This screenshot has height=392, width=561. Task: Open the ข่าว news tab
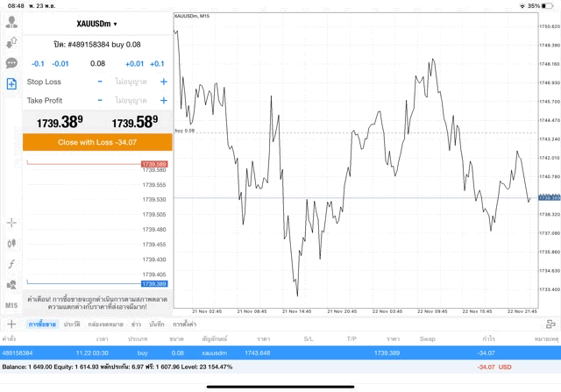[136, 324]
